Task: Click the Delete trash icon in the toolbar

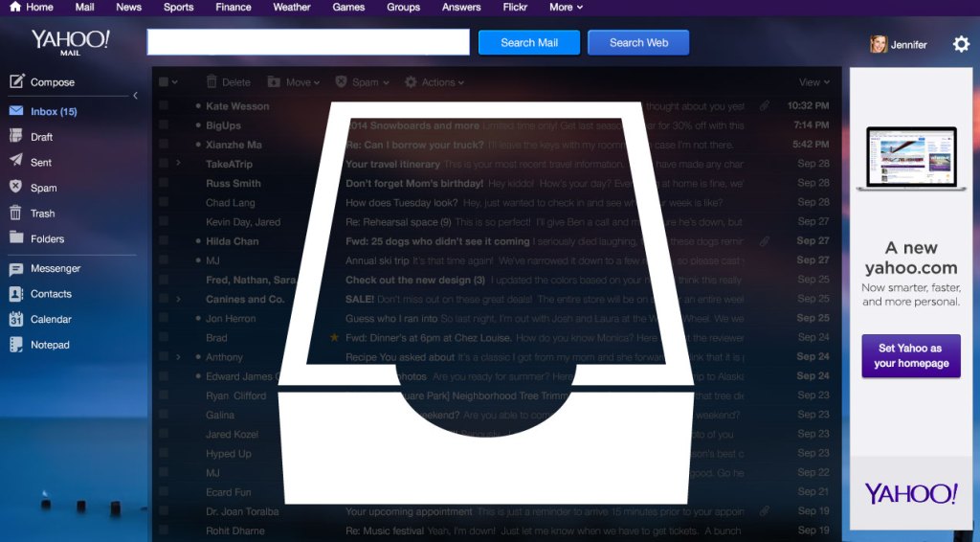Action: click(212, 82)
